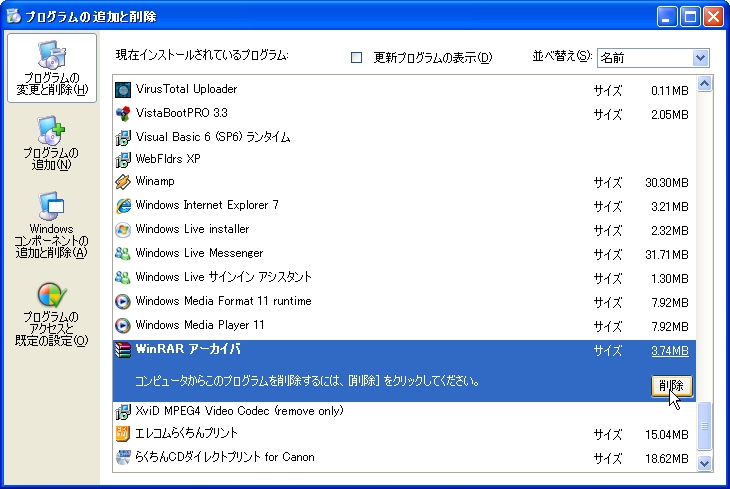The width and height of the screenshot is (730, 489).
Task: Click the Windows Media Player 11 icon
Action: click(x=123, y=326)
